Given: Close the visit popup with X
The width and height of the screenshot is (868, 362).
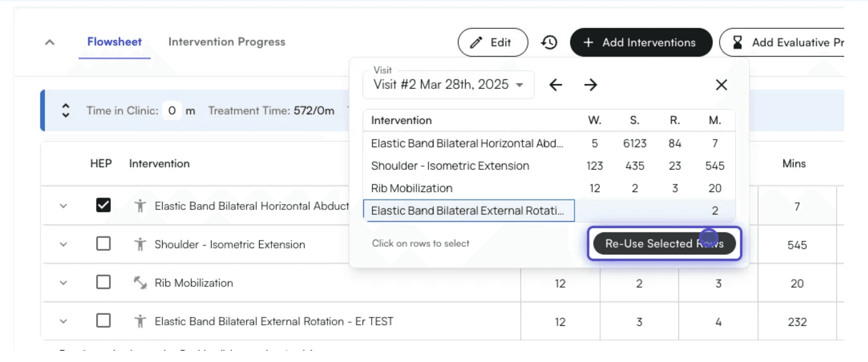Looking at the screenshot, I should tap(721, 85).
